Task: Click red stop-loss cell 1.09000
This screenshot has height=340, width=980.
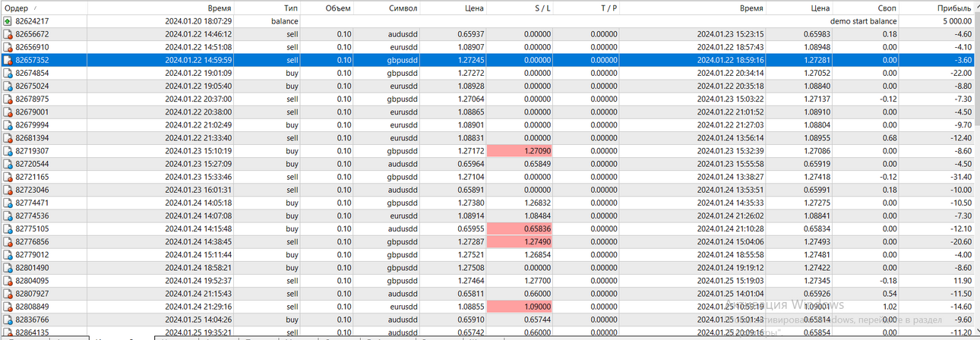Action: [x=519, y=306]
